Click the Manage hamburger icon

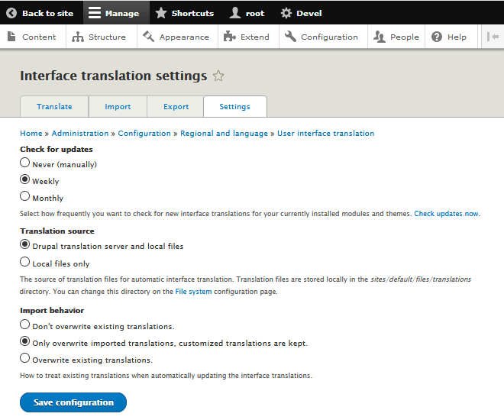(x=95, y=13)
